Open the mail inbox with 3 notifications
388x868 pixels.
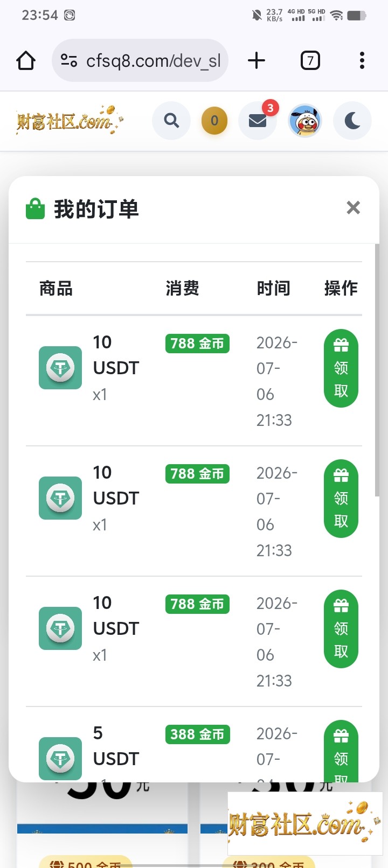[258, 121]
